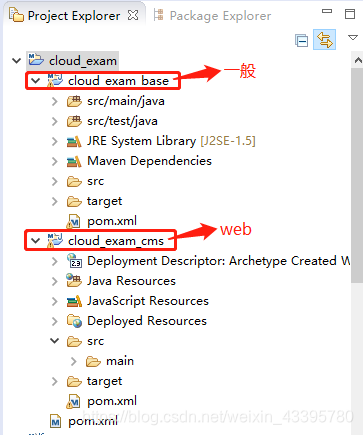Select the cloud_exam project label
The image size is (363, 435).
click(x=83, y=61)
